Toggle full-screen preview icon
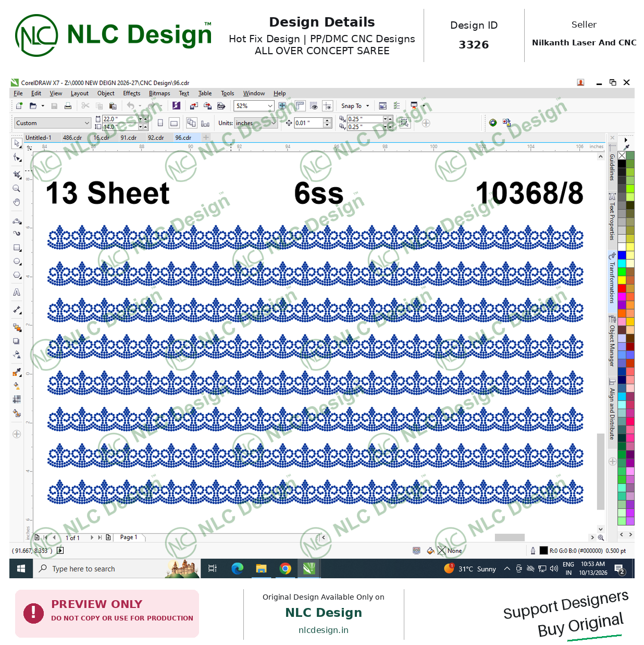 282,106
